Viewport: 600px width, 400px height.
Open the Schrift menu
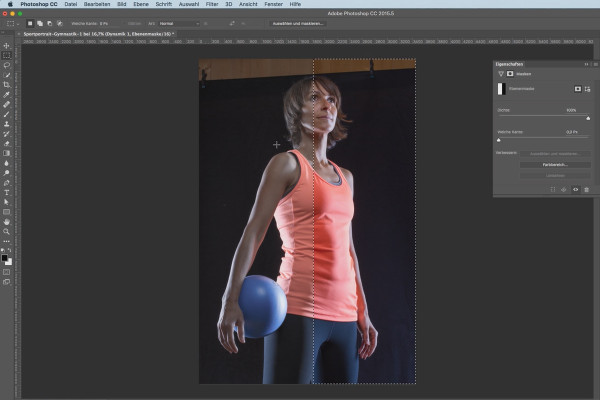click(x=163, y=4)
